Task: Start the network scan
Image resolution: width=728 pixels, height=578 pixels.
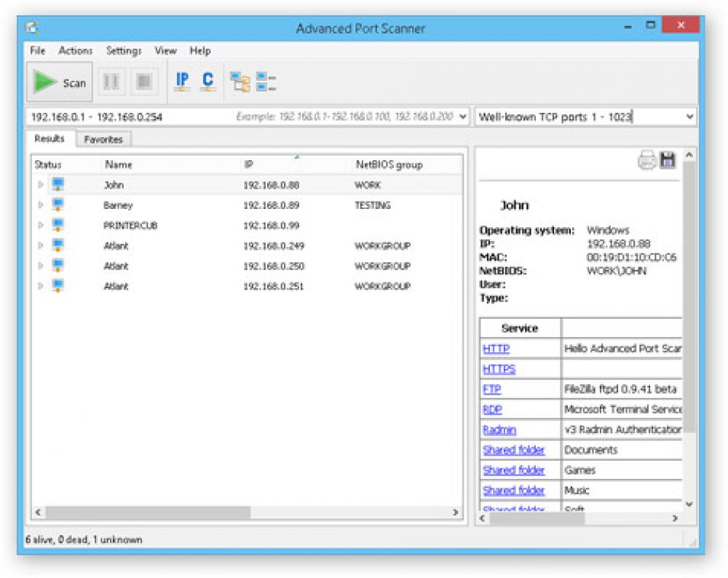Action: click(58, 82)
